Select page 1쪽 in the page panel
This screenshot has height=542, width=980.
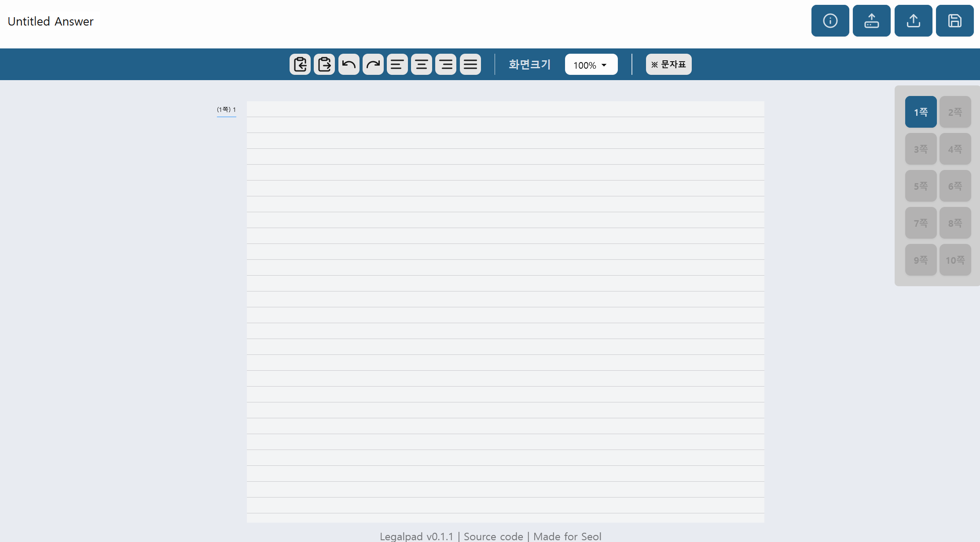[921, 112]
